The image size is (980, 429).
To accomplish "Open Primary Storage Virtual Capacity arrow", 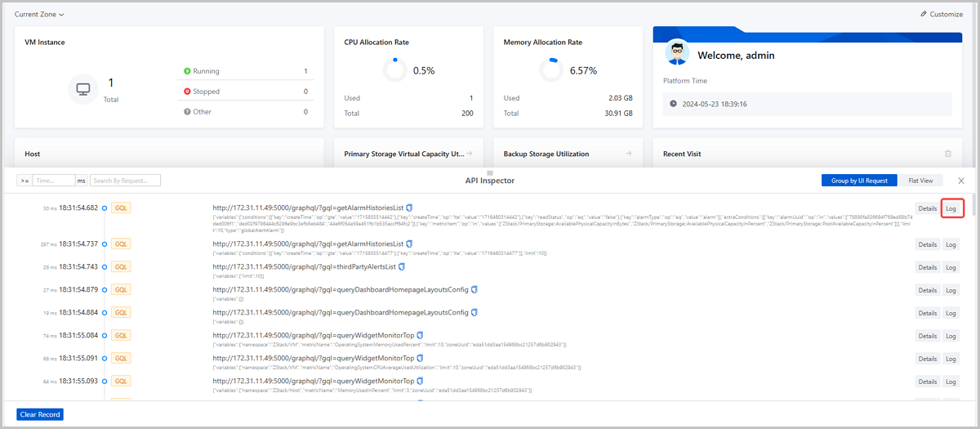I will (x=470, y=154).
